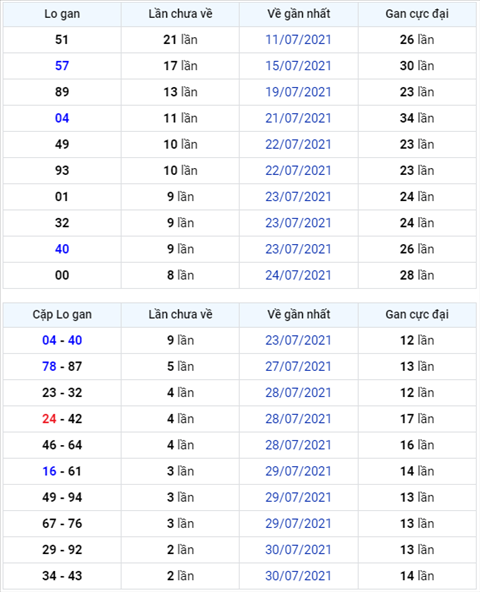Open the 24/07/2021 date link
The height and width of the screenshot is (592, 480).
[x=298, y=275]
